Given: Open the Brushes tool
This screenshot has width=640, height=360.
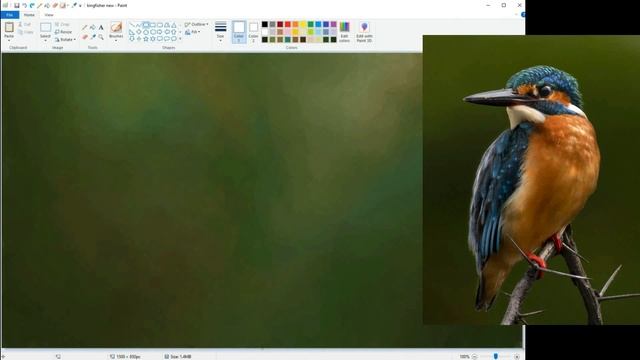Looking at the screenshot, I should [x=116, y=27].
